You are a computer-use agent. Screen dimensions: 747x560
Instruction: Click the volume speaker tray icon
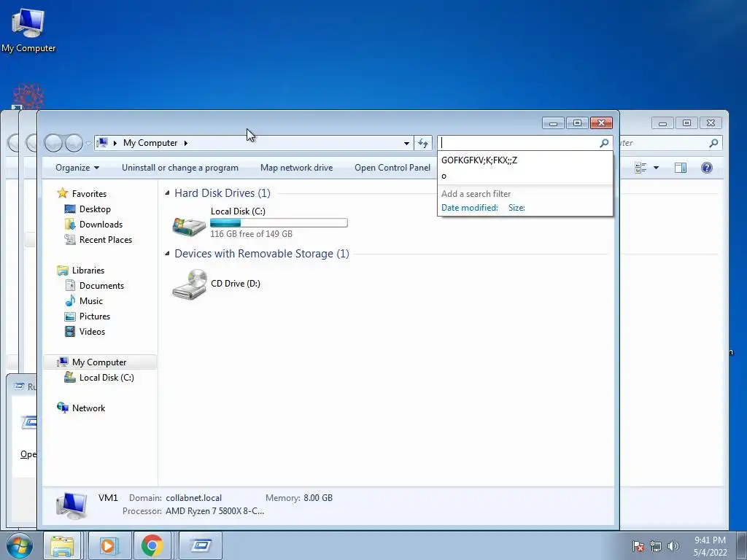tap(673, 545)
